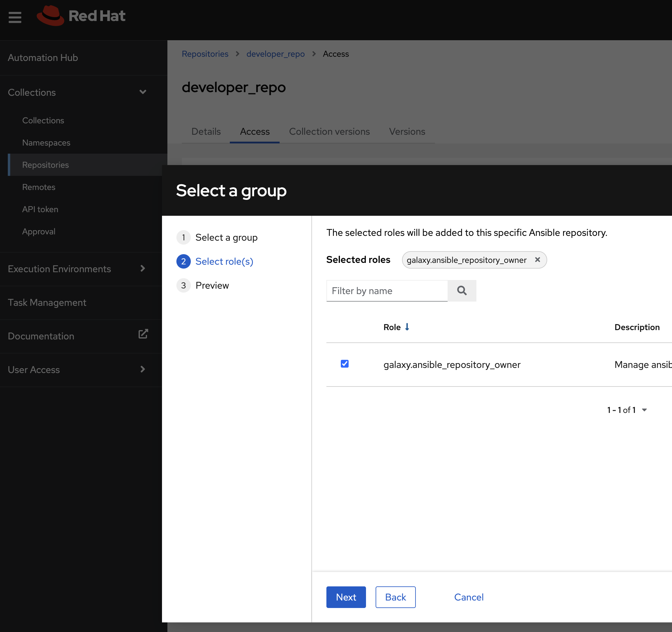
Task: Click the Next button
Action: click(346, 596)
